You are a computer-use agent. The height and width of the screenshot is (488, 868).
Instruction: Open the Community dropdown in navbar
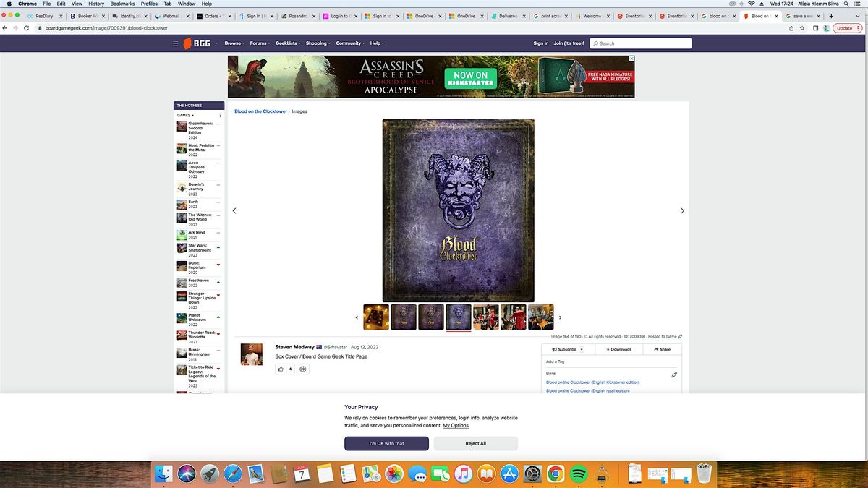(x=350, y=43)
